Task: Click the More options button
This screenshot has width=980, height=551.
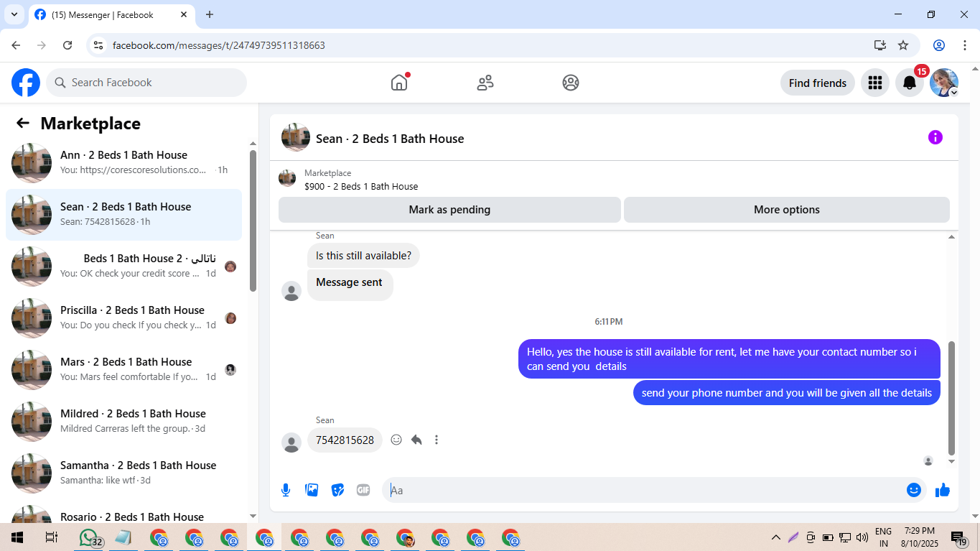Action: (787, 210)
